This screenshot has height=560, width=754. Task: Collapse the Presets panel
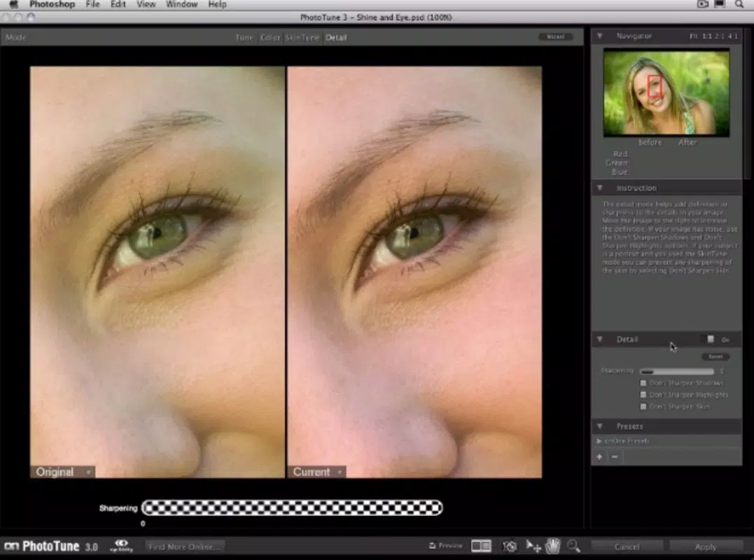[x=600, y=426]
